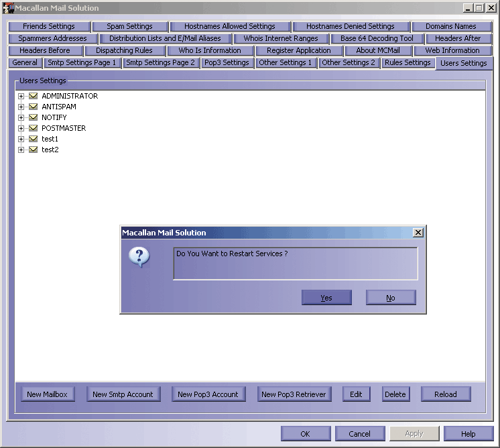Open Spammers Addresses tab
This screenshot has width=500, height=448.
point(53,38)
